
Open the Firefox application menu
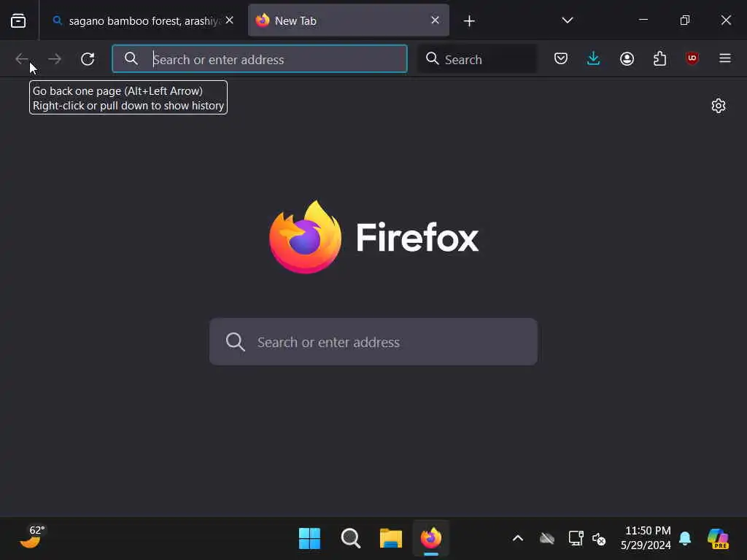click(725, 58)
